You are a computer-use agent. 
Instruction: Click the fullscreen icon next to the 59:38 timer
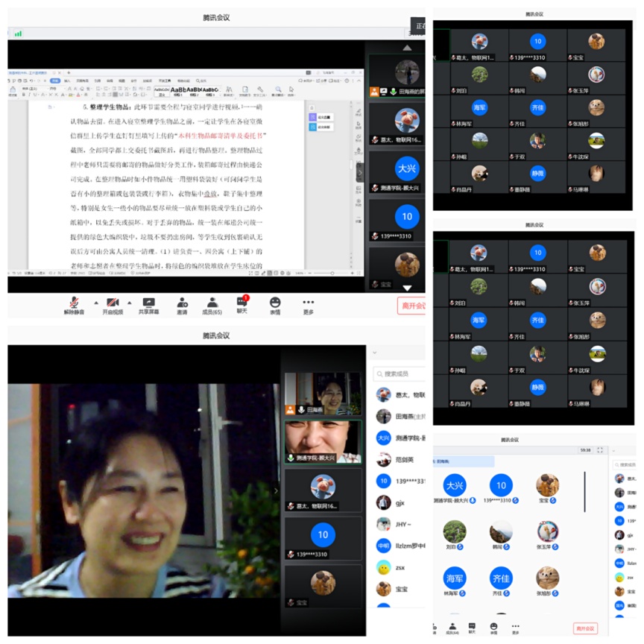600,450
